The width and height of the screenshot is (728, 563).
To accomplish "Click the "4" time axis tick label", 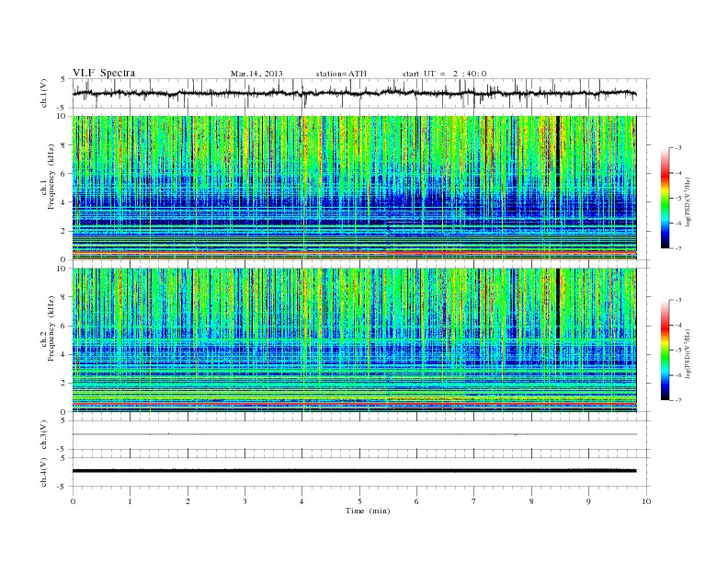I will pyautogui.click(x=302, y=501).
